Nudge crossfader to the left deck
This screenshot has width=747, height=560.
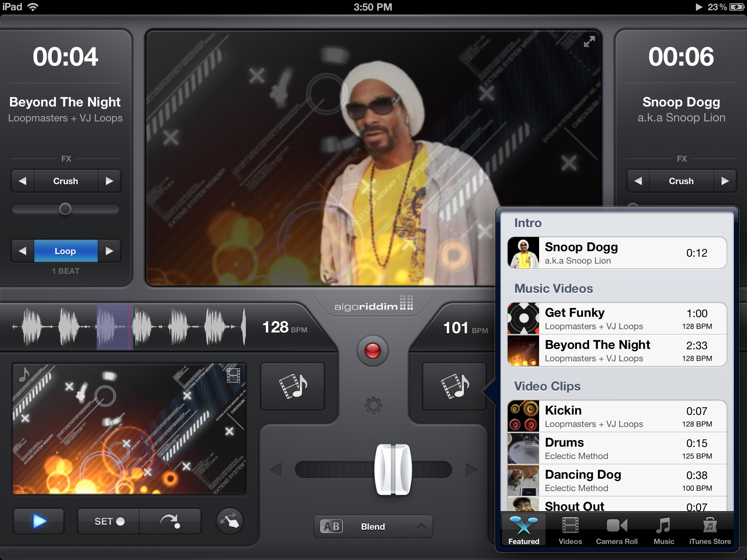click(276, 470)
